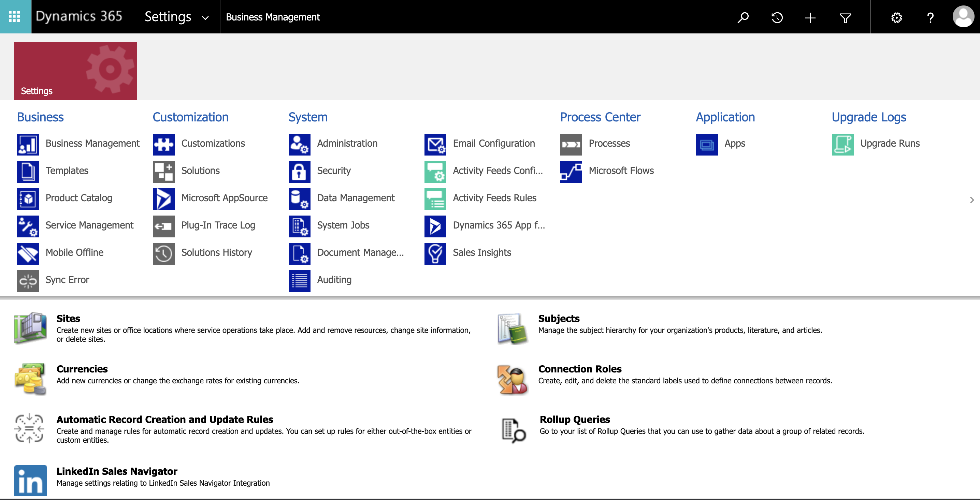Open the app launcher waffle icon
The height and width of the screenshot is (500, 980).
(14, 16)
